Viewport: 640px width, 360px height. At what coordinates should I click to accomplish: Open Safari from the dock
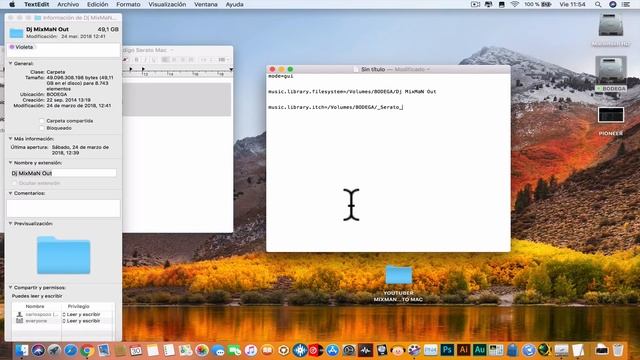click(x=71, y=350)
